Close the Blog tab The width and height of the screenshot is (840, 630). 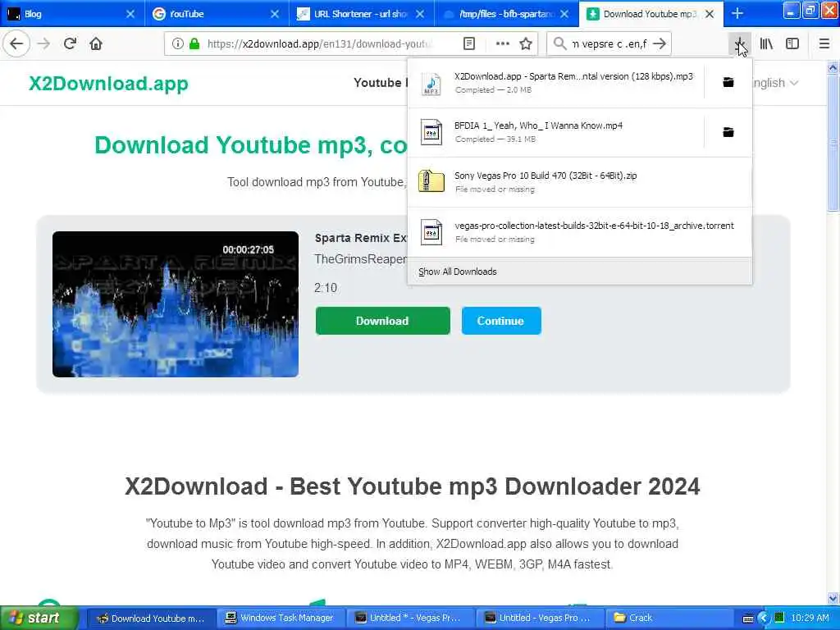point(130,14)
